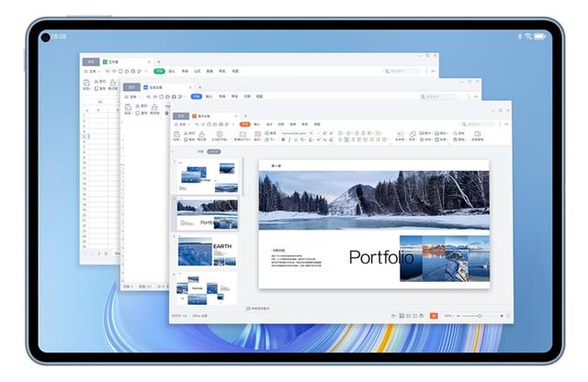Open the font name combo box in the presentation
The width and height of the screenshot is (588, 382).
click(x=294, y=133)
